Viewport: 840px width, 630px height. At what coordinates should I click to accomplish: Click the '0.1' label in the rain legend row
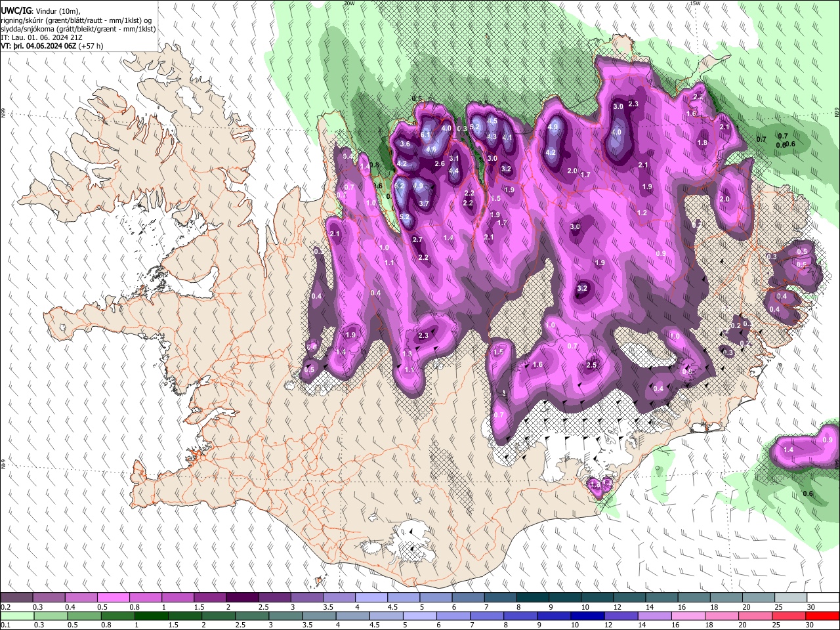(6, 625)
